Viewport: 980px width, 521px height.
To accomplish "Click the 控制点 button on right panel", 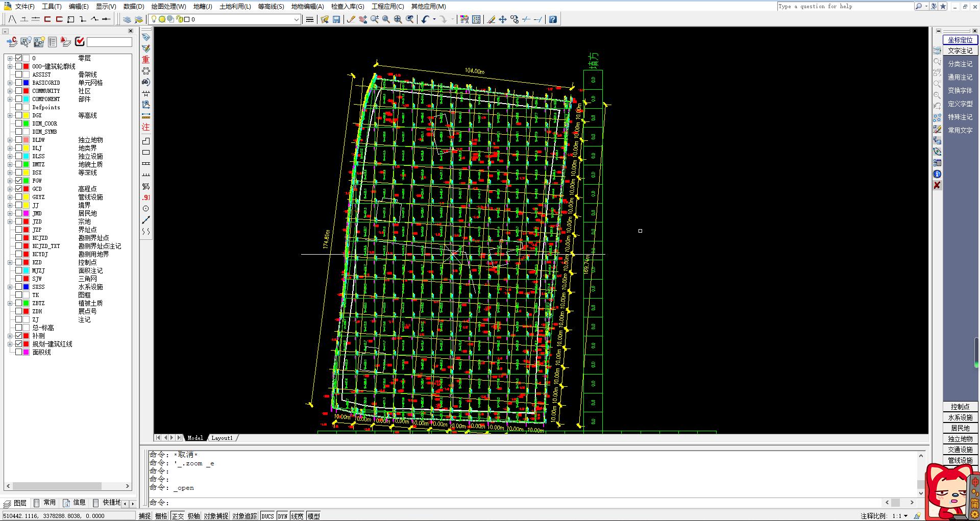I will [960, 407].
